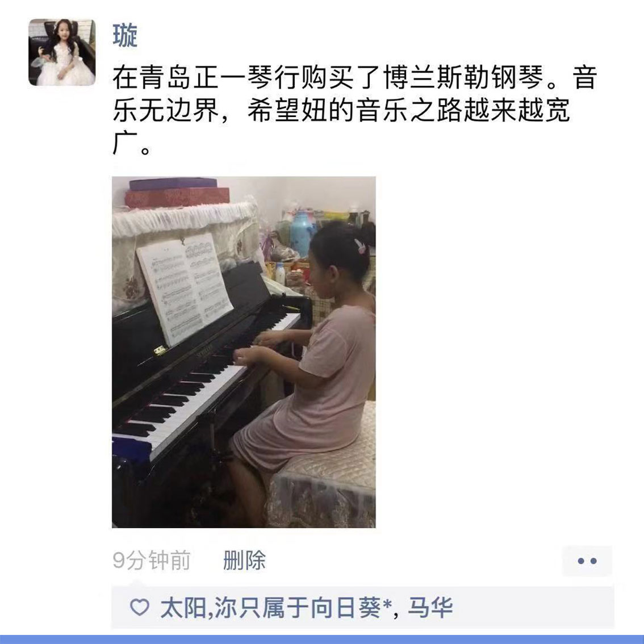Open the two-dot comment and like menu

coord(587,561)
